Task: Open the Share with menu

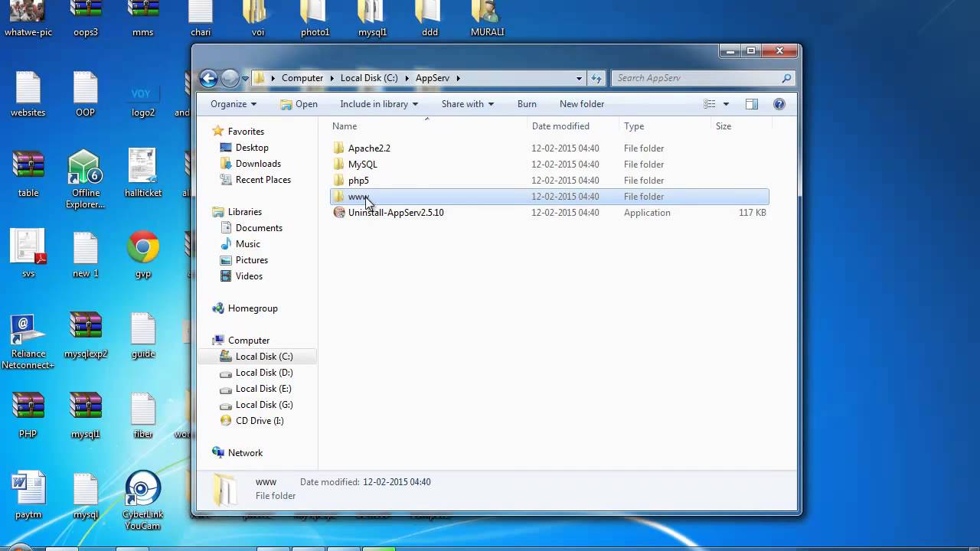Action: tap(468, 104)
